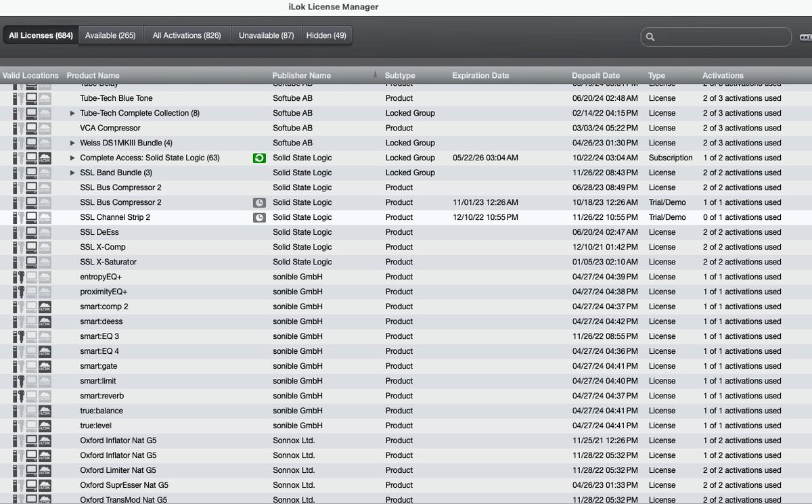Screen dimensions: 812x504
Task: Sort by the Activations column header
Action: (723, 76)
